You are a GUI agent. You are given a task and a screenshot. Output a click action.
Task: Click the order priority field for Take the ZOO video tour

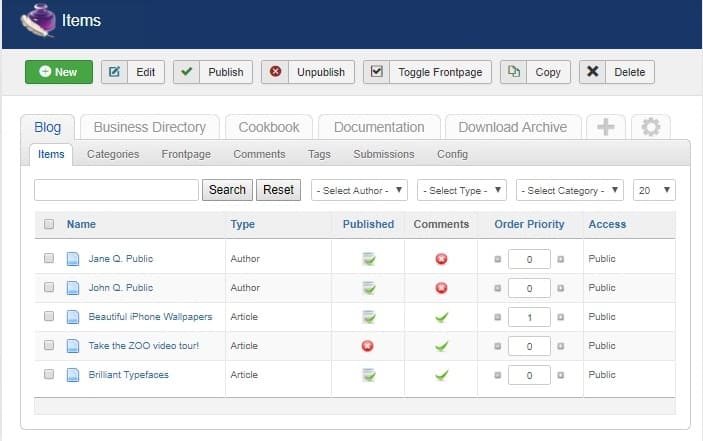529,346
